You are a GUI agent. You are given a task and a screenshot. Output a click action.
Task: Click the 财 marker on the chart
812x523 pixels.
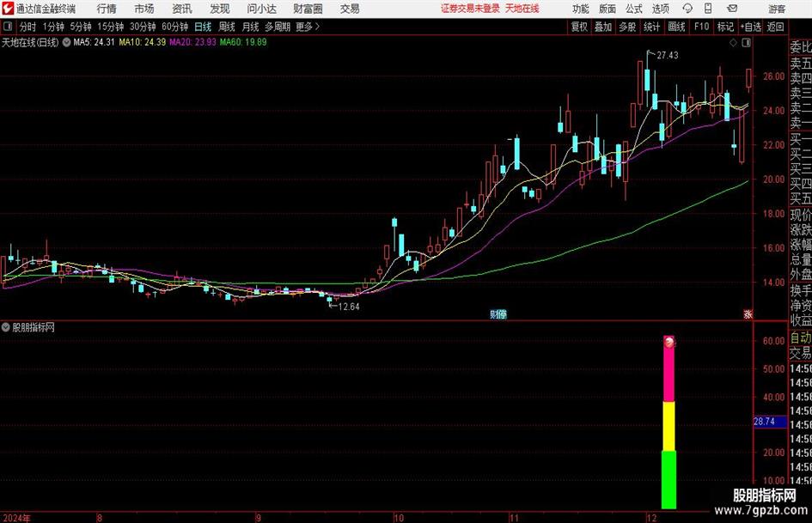pos(495,314)
